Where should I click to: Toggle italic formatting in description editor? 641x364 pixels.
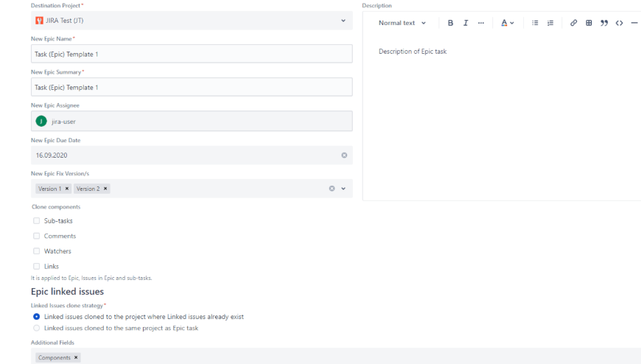pos(466,23)
